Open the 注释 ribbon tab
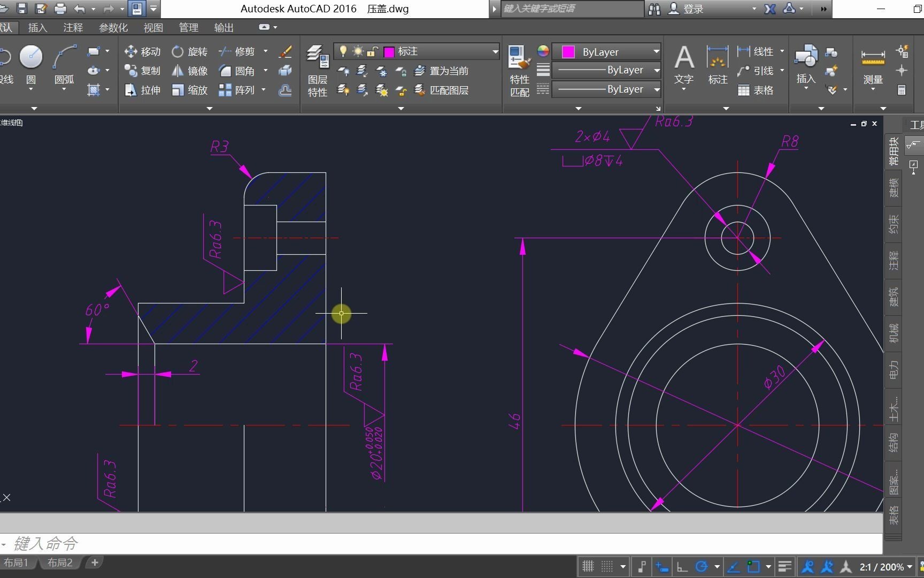 (x=73, y=27)
